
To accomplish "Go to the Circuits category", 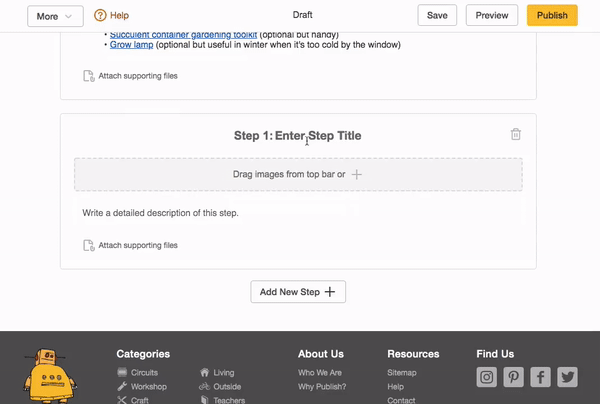I will point(144,373).
